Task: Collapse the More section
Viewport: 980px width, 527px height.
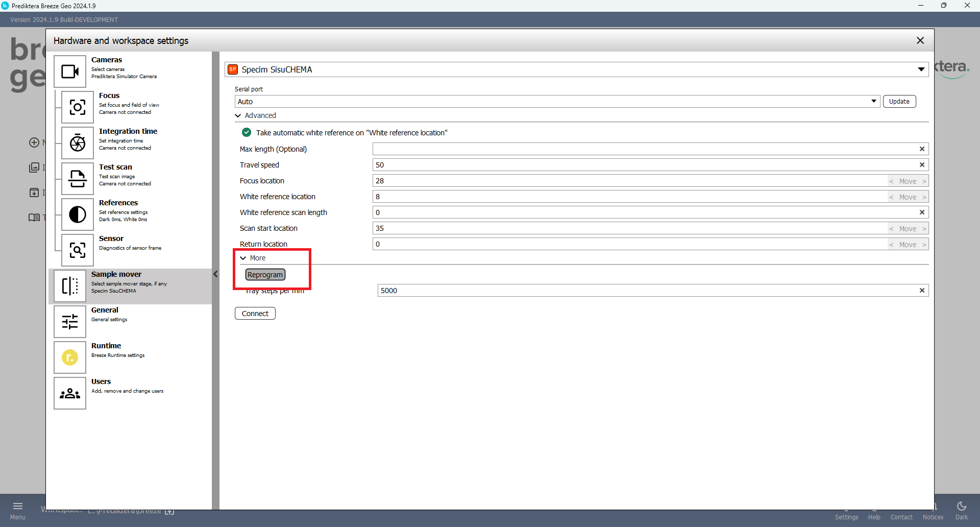Action: coord(243,258)
